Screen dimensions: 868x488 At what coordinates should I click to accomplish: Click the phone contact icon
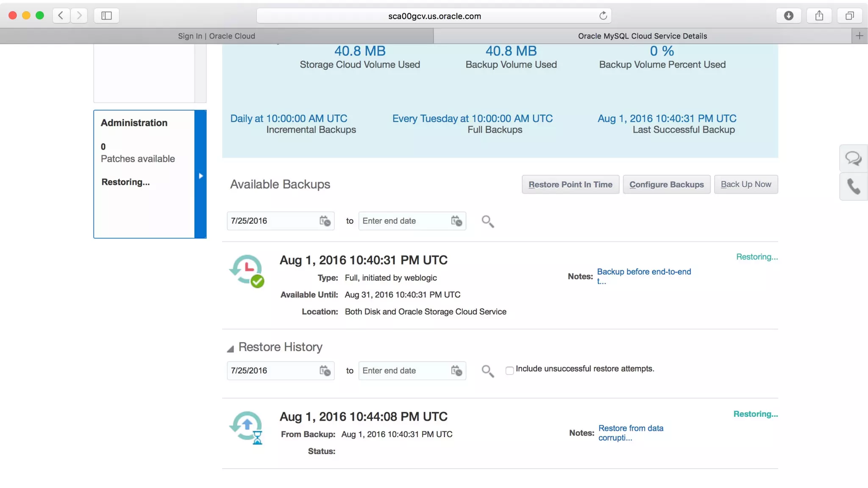click(x=853, y=186)
